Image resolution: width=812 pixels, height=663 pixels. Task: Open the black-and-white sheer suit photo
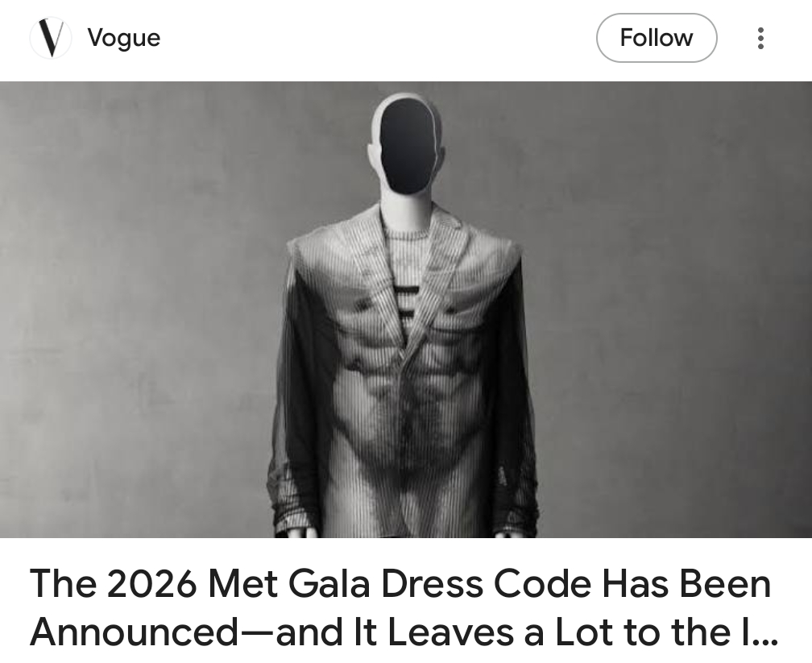pyautogui.click(x=406, y=309)
